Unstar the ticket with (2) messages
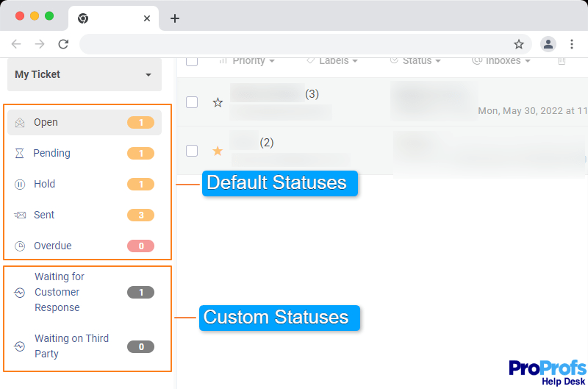Viewport: 588px width, 389px height. click(218, 151)
